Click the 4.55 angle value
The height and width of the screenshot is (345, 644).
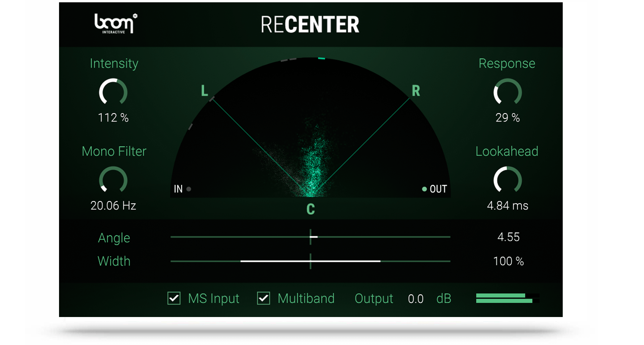tap(508, 237)
